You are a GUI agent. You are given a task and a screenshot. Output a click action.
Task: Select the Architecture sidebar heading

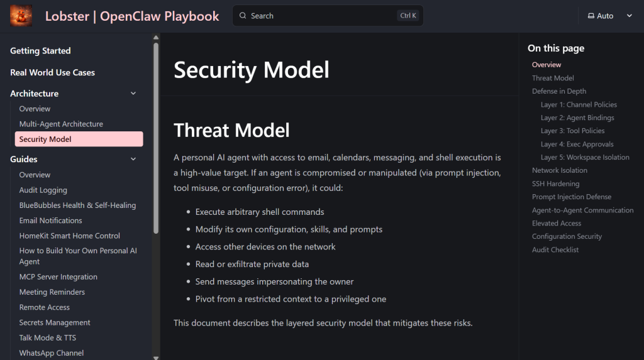[x=34, y=94]
